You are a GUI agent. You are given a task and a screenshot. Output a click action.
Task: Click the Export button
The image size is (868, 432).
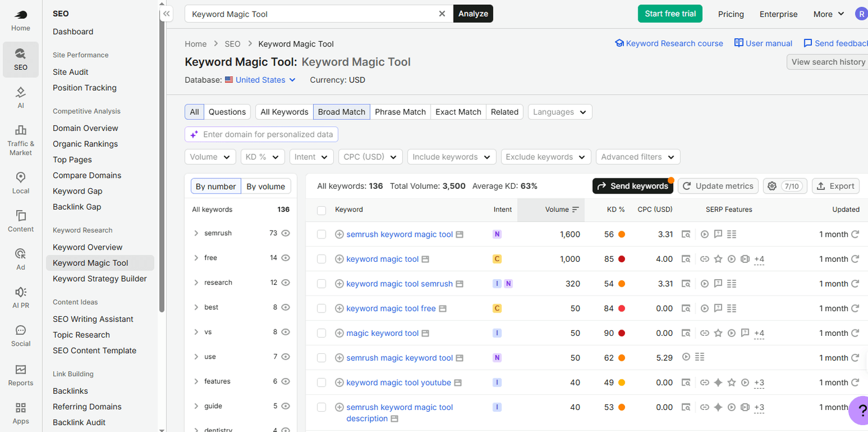pos(836,186)
